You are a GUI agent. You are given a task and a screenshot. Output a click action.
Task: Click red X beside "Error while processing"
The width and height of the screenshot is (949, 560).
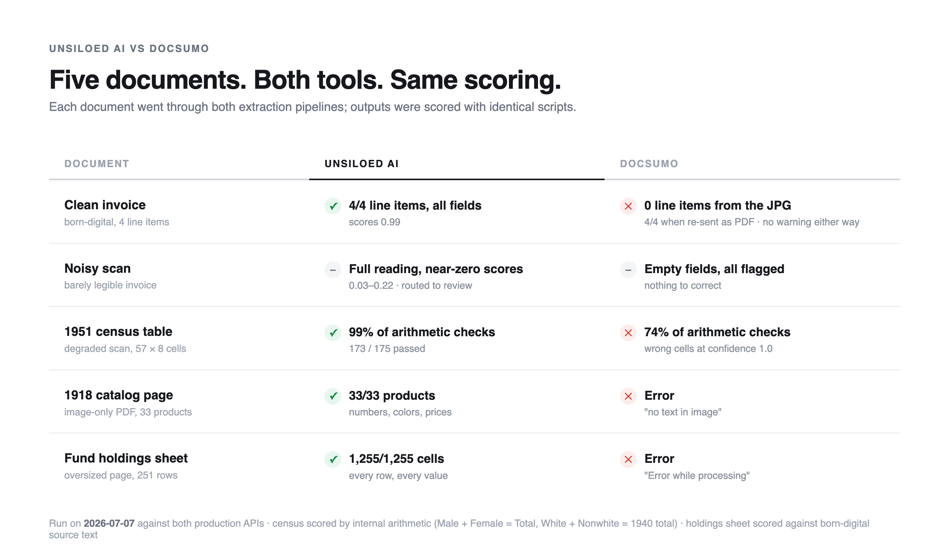tap(628, 459)
